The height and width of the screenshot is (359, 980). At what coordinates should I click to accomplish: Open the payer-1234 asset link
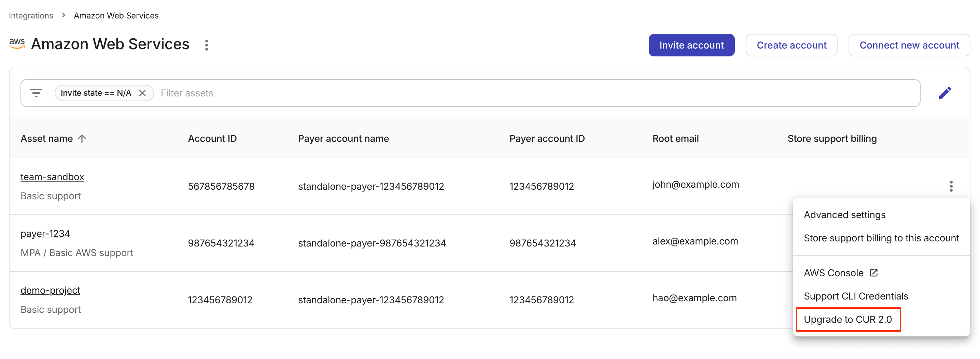(x=45, y=234)
